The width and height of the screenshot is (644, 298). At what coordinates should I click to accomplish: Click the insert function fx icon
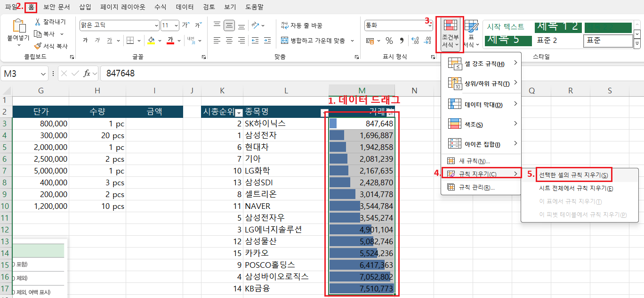pos(87,73)
